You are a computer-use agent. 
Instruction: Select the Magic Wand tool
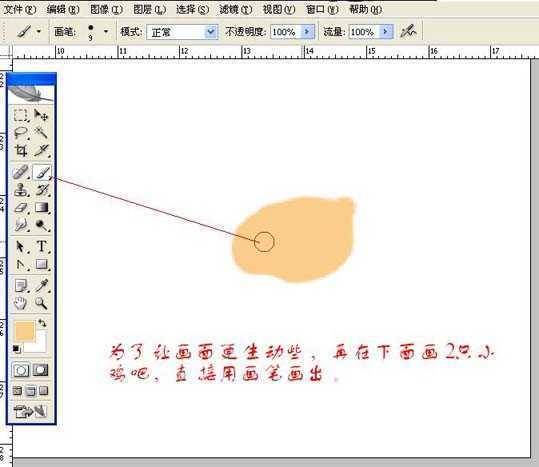click(x=41, y=133)
